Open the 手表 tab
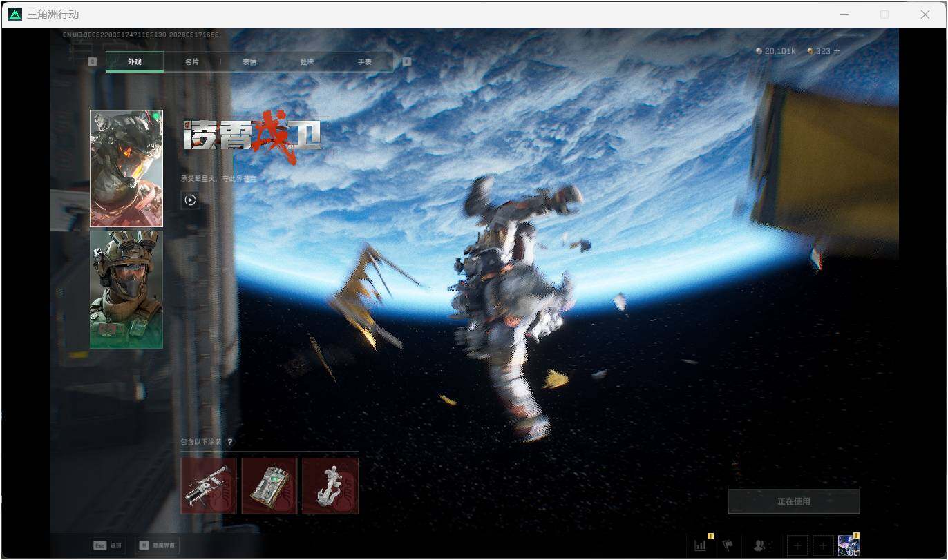Viewport: 948px width, 560px height. (x=364, y=61)
